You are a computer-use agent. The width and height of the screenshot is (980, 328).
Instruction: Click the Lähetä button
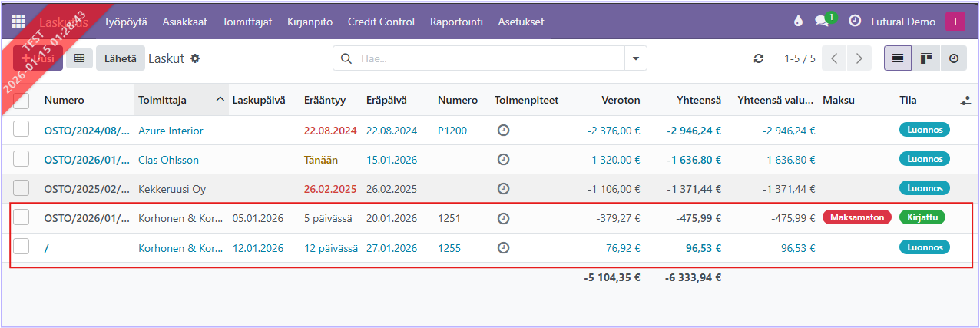(x=120, y=58)
